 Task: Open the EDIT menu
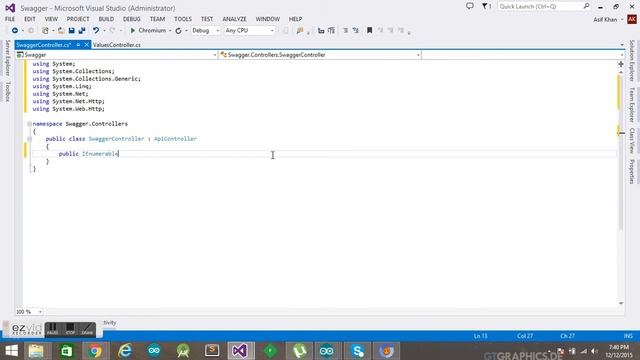coord(30,19)
